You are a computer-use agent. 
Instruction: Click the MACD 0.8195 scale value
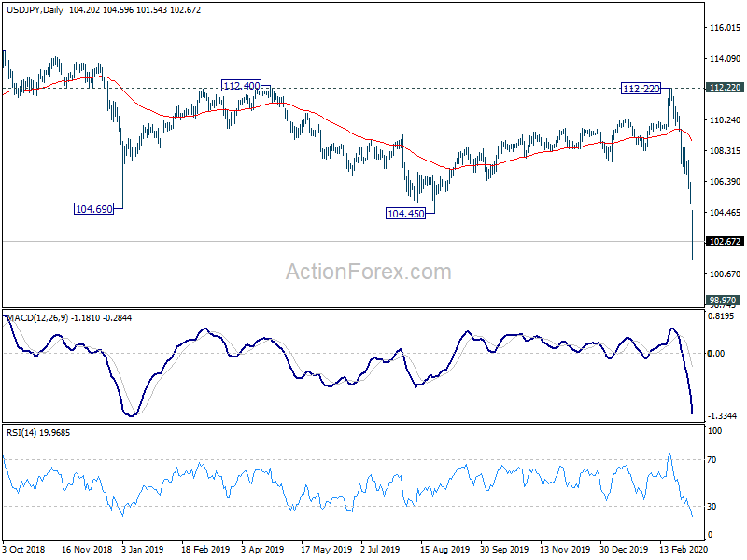[721, 316]
